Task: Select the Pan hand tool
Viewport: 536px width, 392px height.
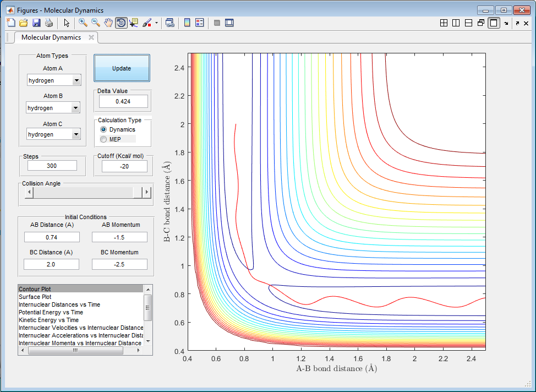Action: coord(108,23)
